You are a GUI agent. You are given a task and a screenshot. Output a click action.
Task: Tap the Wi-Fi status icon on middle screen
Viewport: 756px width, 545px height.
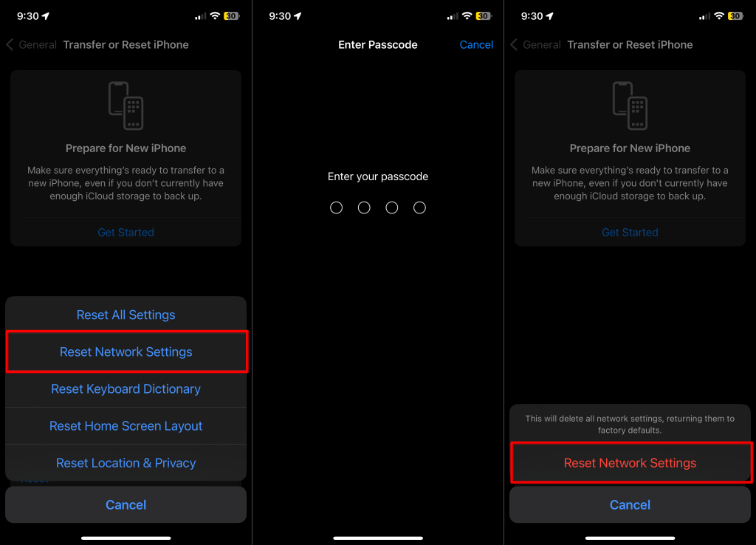tap(467, 16)
